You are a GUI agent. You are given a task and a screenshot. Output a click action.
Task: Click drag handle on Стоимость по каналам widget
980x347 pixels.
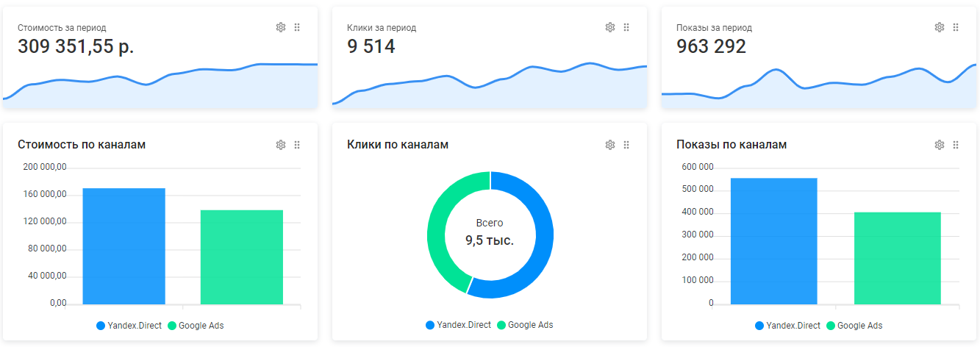(x=297, y=145)
